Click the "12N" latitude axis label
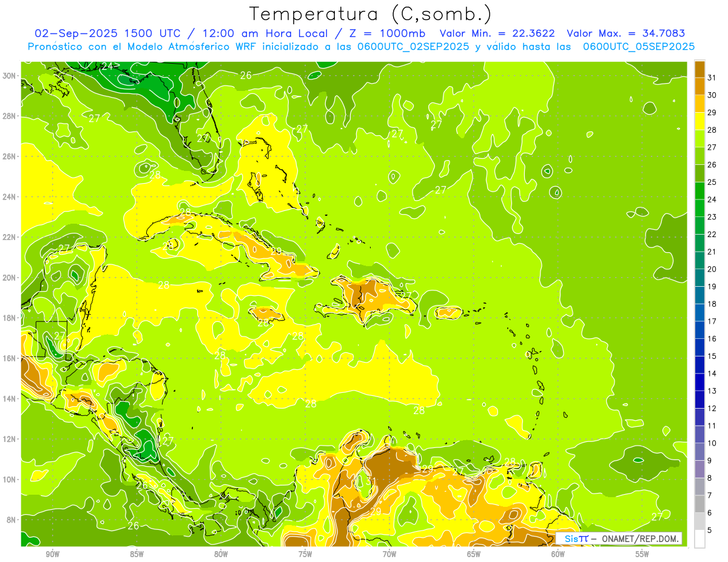Screen dimensions: 728x562 click(9, 439)
